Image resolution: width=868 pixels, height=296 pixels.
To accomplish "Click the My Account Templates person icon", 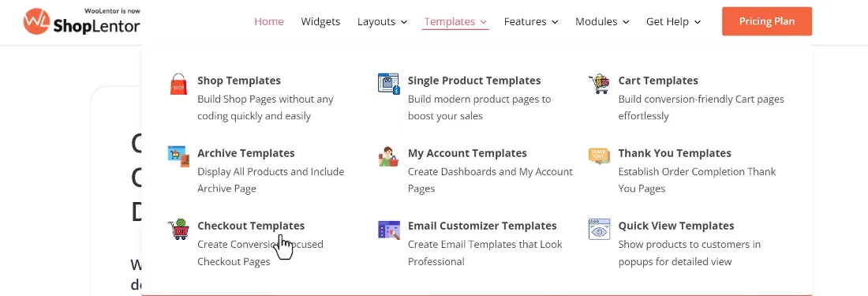I will (388, 156).
